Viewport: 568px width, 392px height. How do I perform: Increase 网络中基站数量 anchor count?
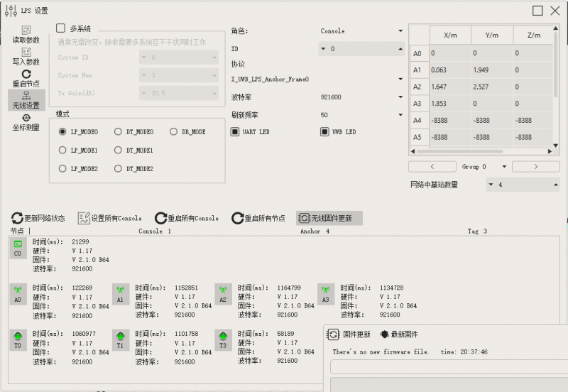556,185
